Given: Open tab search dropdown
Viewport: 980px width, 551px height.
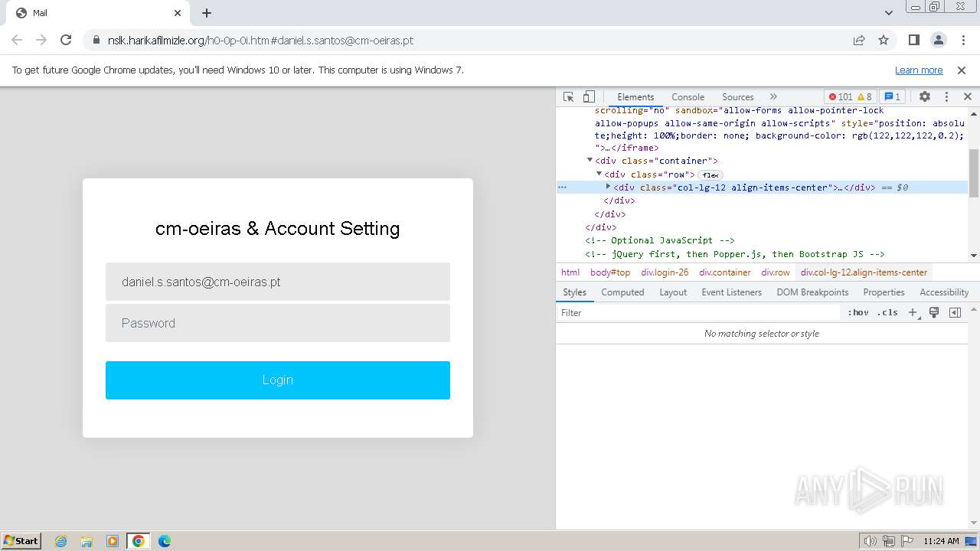Looking at the screenshot, I should pyautogui.click(x=888, y=13).
